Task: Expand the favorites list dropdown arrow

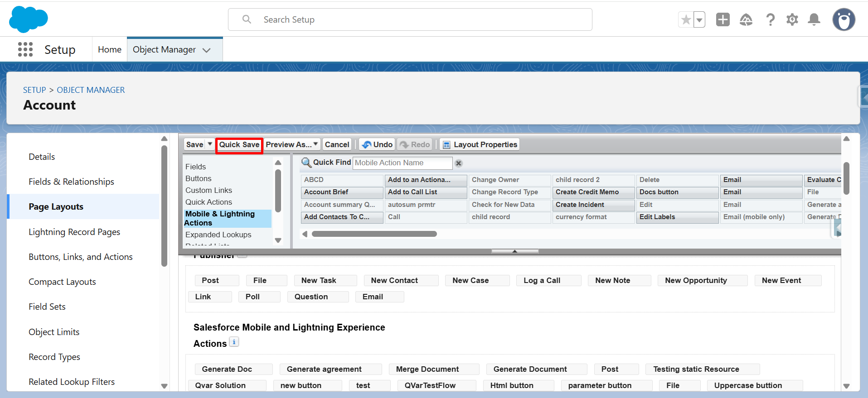Action: pos(699,19)
